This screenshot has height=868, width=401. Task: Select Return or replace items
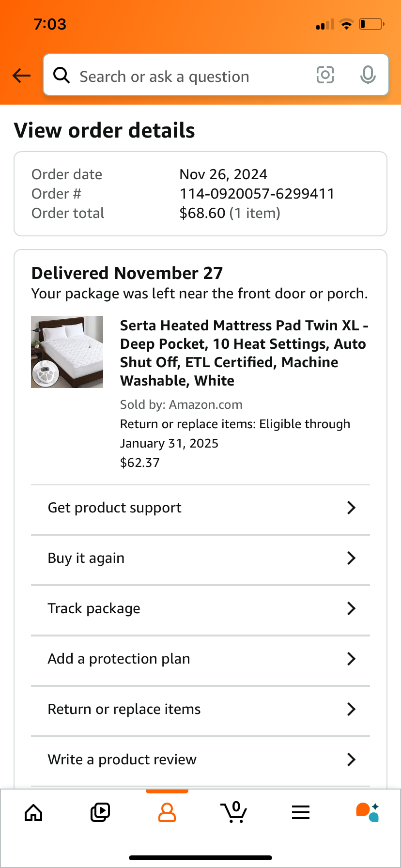pos(200,709)
